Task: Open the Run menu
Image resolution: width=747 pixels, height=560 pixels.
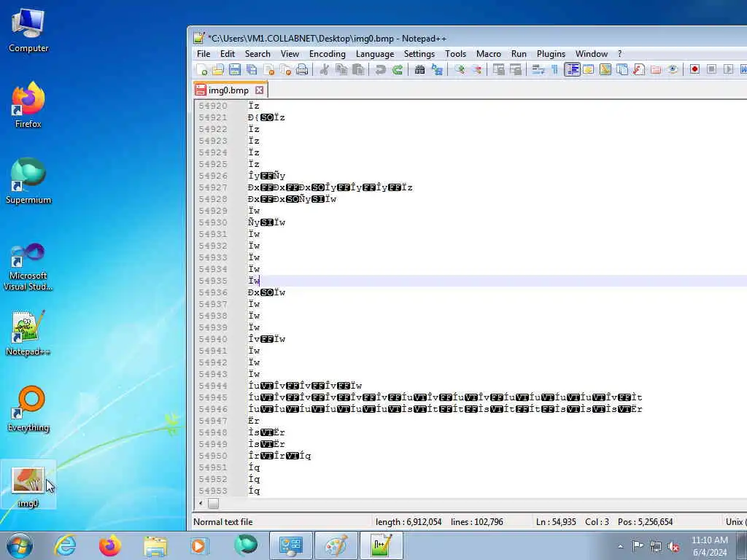Action: point(519,54)
